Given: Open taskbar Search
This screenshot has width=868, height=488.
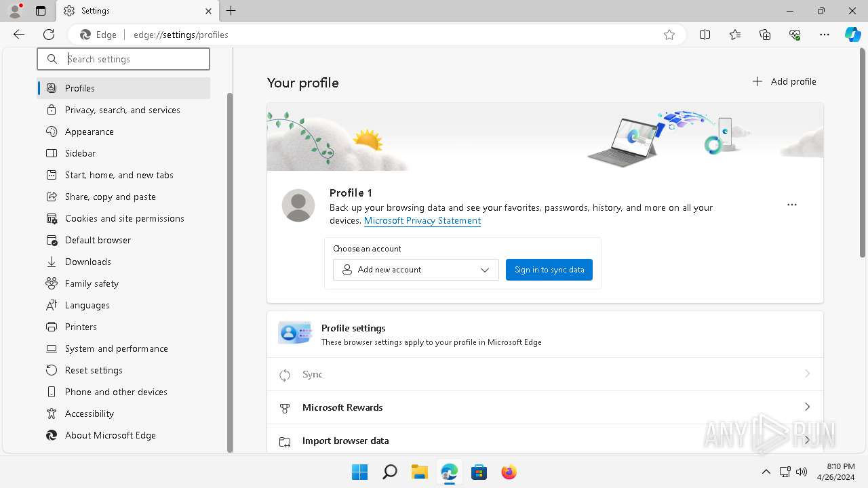Looking at the screenshot, I should tap(389, 472).
